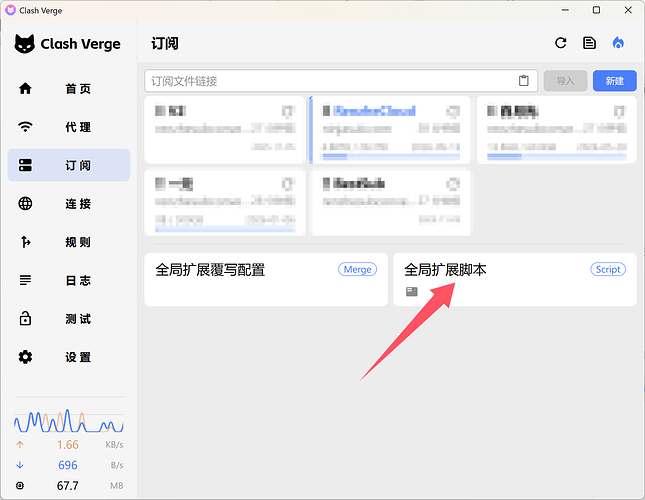
Task: Click the Clash Verge title bar icon
Action: point(10,10)
